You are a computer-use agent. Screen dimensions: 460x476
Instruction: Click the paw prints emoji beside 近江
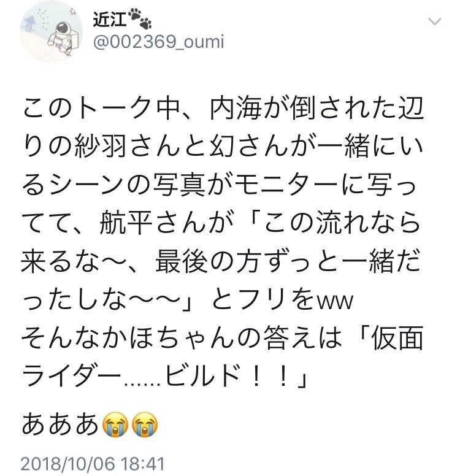(x=140, y=19)
